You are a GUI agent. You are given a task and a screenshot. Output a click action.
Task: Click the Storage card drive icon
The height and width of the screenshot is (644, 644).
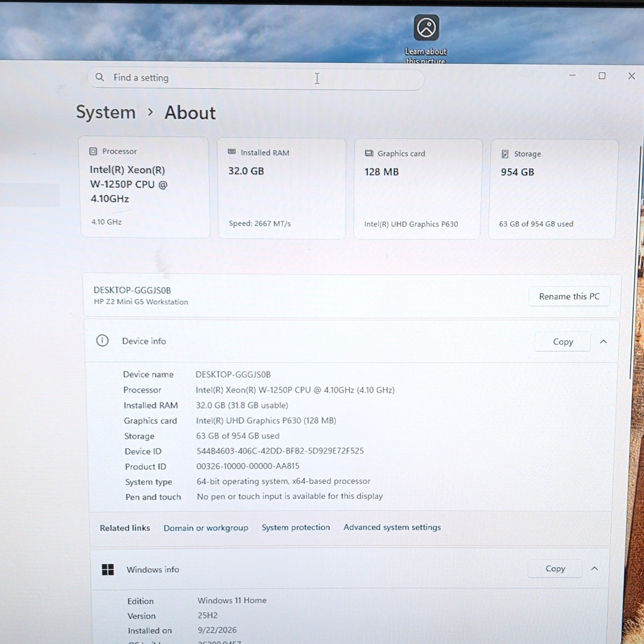pyautogui.click(x=505, y=154)
